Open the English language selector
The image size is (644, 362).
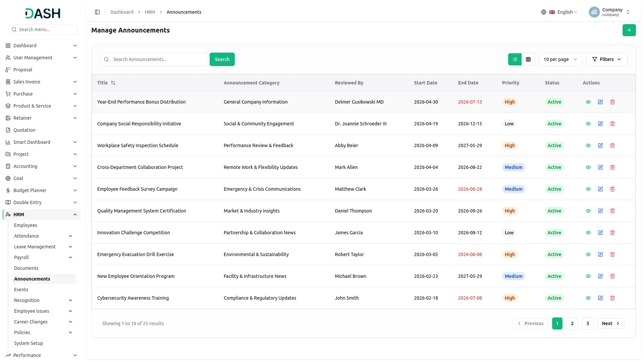point(559,12)
